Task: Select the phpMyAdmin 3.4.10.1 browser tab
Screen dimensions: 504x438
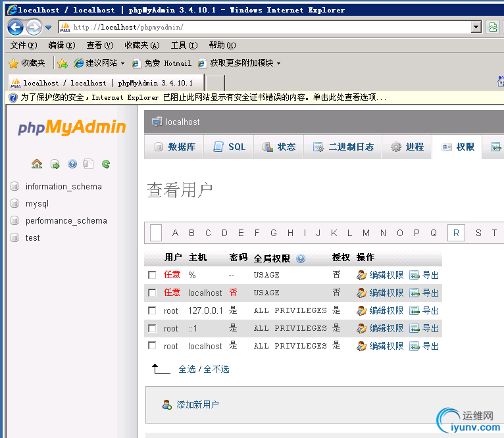Action: tap(106, 83)
